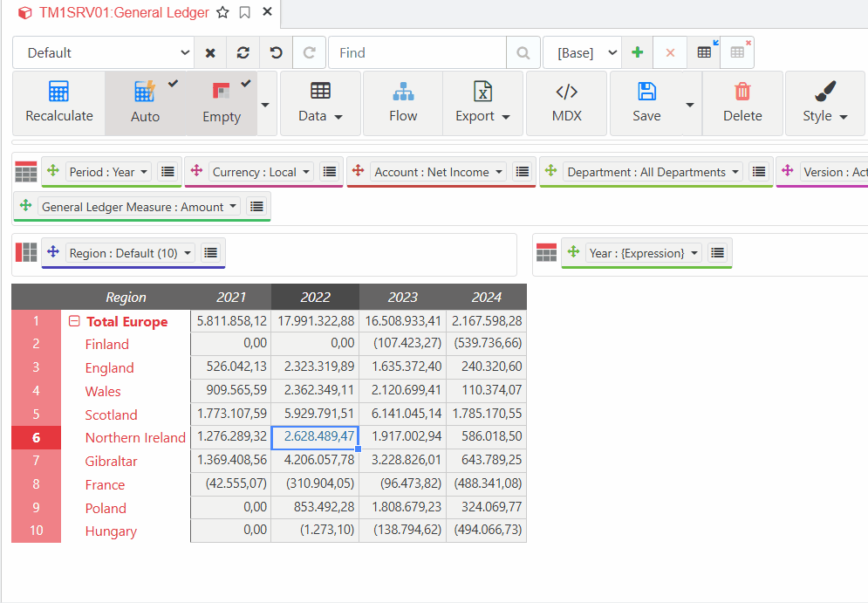Expand the Export options menu
The width and height of the screenshot is (868, 603).
pyautogui.click(x=482, y=102)
